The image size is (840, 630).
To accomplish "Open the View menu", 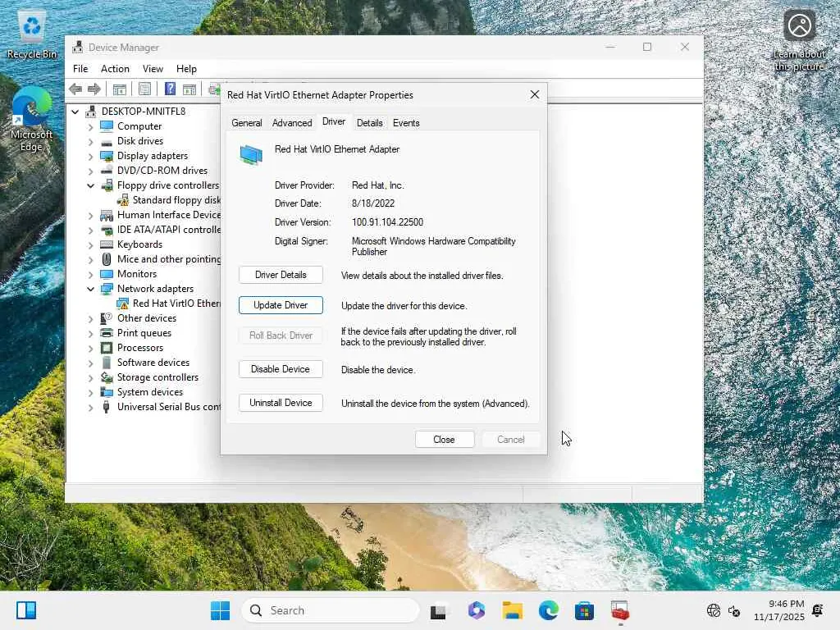I will (x=153, y=69).
